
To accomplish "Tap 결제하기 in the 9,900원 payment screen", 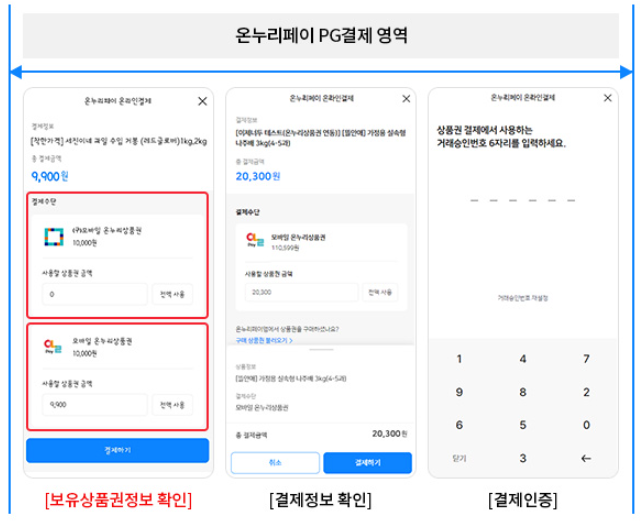I will click(118, 450).
